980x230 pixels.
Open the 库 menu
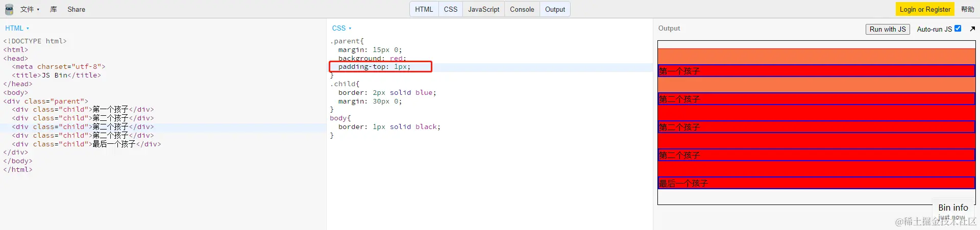[54, 9]
